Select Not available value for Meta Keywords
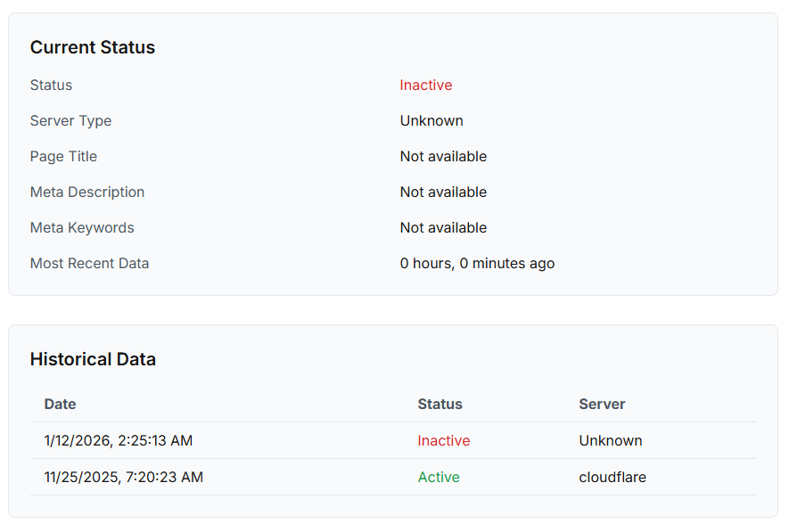 tap(443, 228)
